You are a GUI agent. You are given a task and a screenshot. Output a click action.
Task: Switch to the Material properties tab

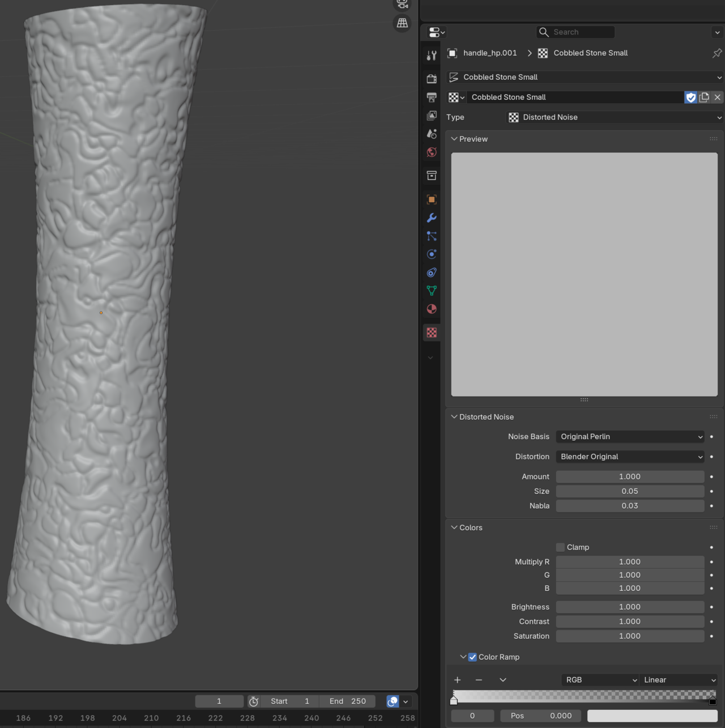[432, 309]
